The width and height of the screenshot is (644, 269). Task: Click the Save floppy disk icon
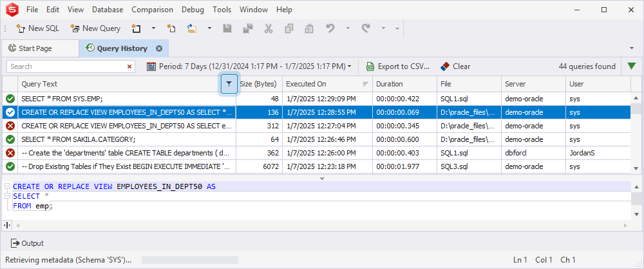227,28
